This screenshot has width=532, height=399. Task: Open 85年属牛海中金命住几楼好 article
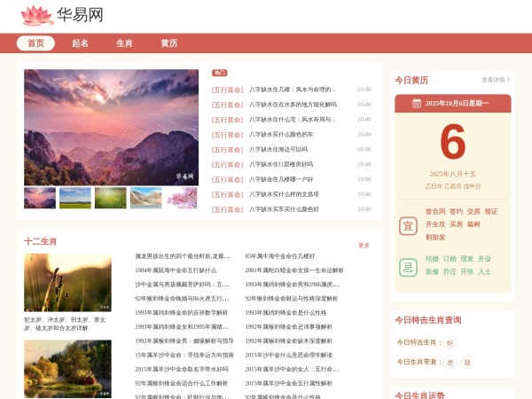280,256
